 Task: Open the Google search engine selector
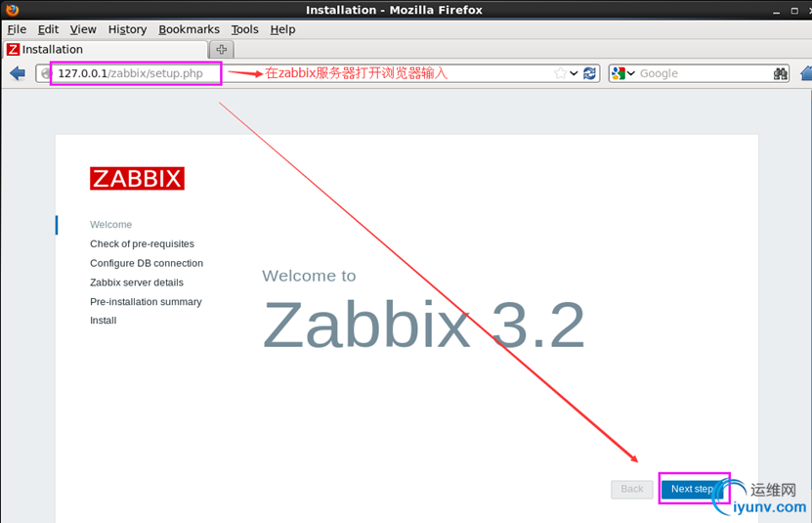click(623, 73)
